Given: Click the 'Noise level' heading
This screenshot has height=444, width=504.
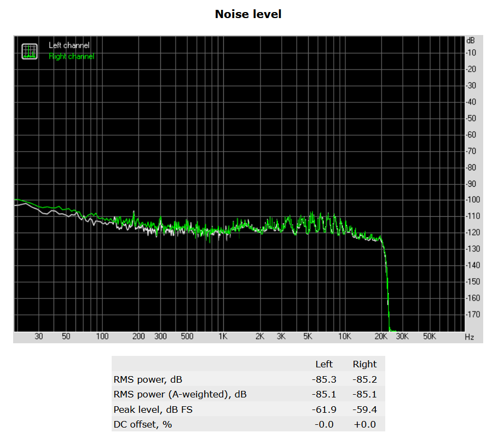Looking at the screenshot, I should 248,14.
